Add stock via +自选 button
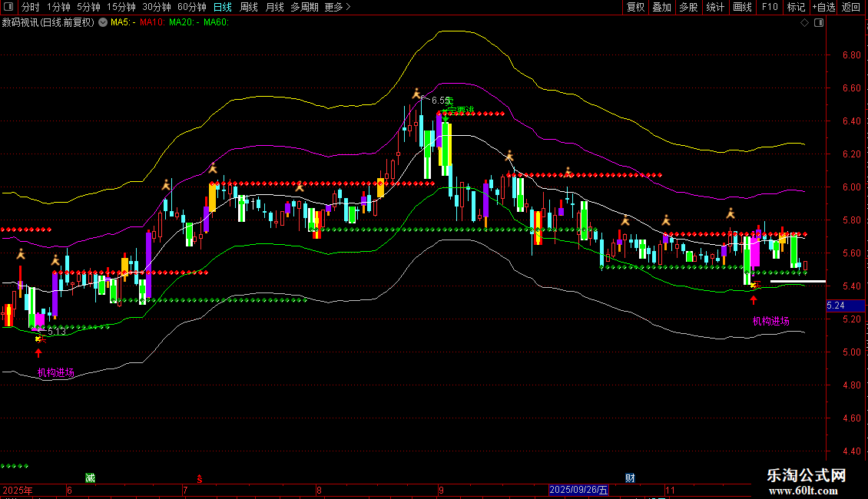The width and height of the screenshot is (868, 499). pos(822,8)
